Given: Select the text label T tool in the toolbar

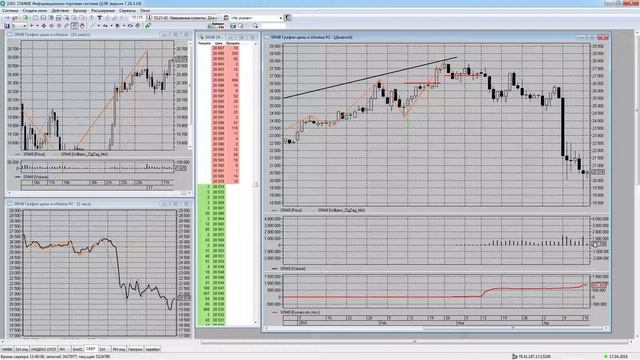Looking at the screenshot, I should [100, 18].
